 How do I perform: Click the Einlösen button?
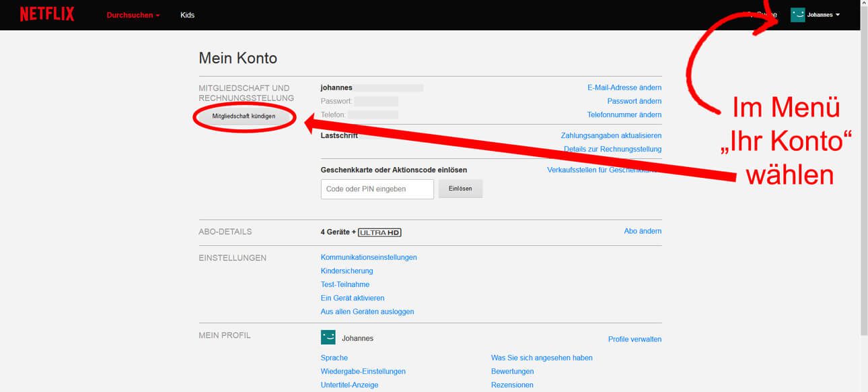point(461,189)
